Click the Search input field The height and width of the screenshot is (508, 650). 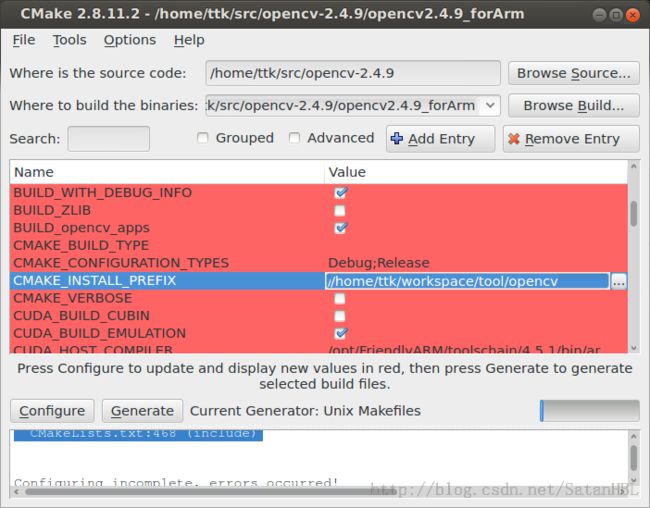[109, 139]
